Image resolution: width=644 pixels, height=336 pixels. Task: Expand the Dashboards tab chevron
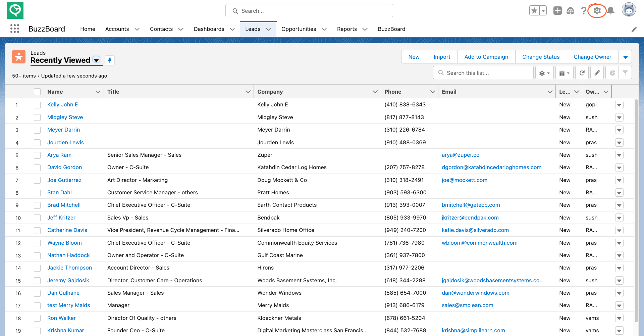tap(232, 29)
